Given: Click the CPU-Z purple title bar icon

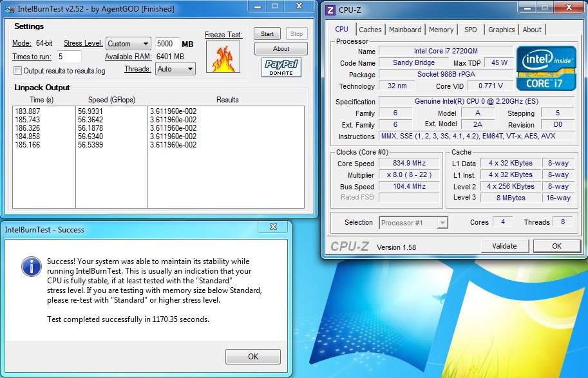Looking at the screenshot, I should 330,10.
